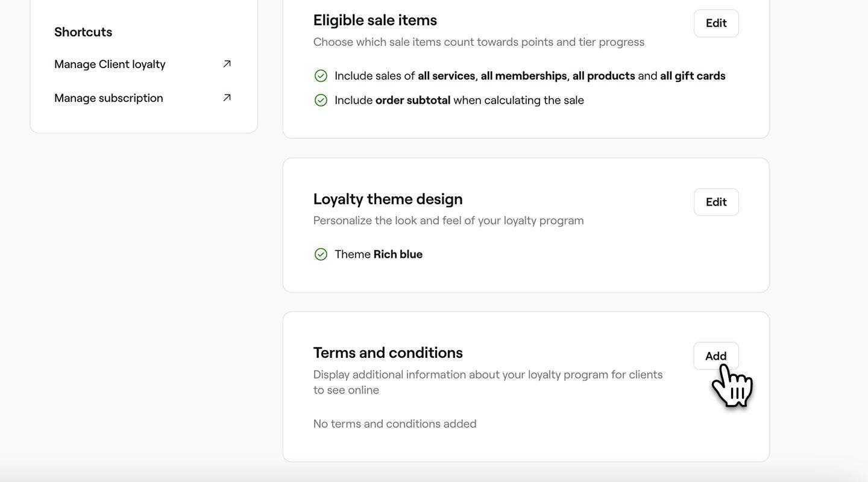Click 'Display additional information' description text
The width and height of the screenshot is (868, 482).
[x=488, y=382]
